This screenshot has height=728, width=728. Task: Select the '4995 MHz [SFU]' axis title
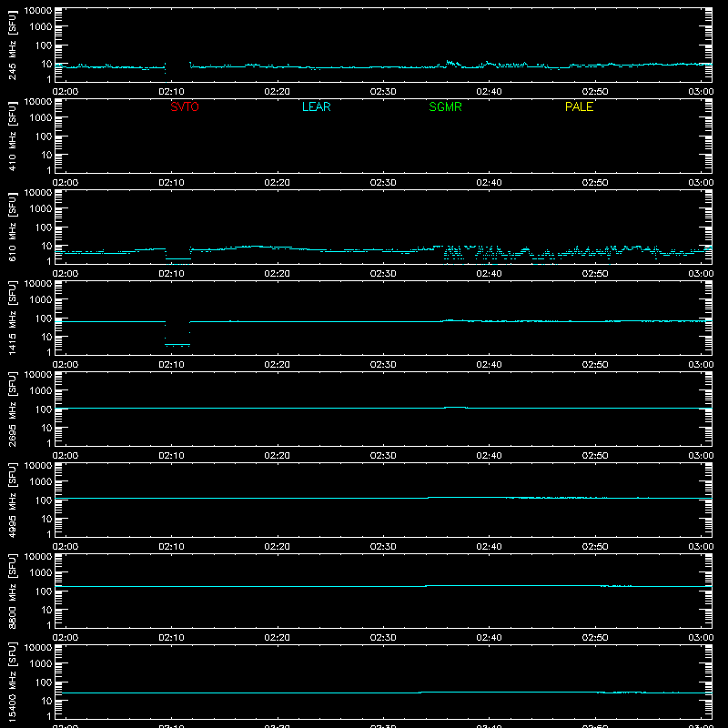point(13,500)
